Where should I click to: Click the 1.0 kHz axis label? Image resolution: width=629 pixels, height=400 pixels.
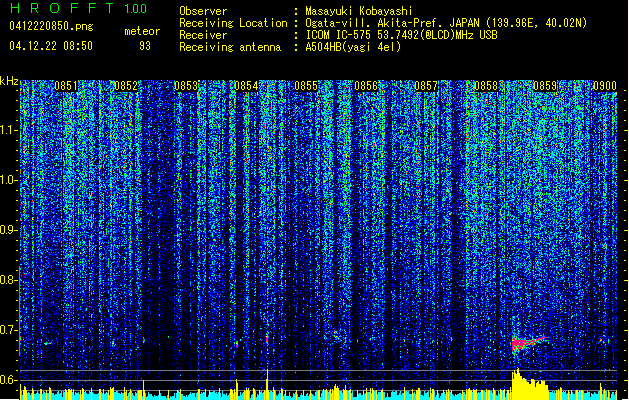tap(9, 180)
